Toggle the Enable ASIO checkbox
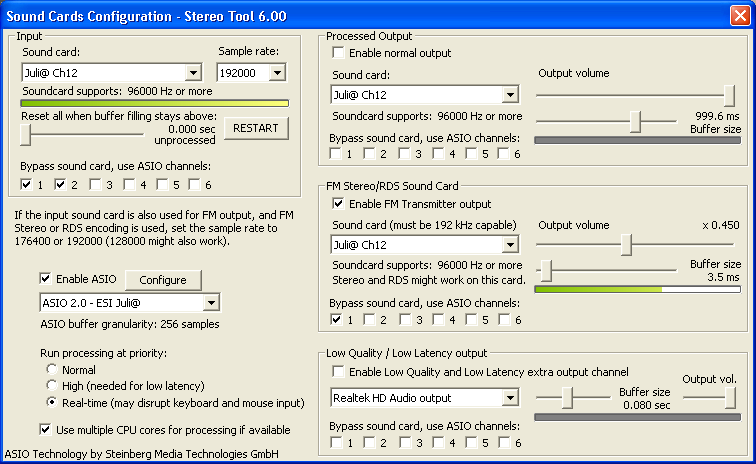756x464 pixels. 45,278
